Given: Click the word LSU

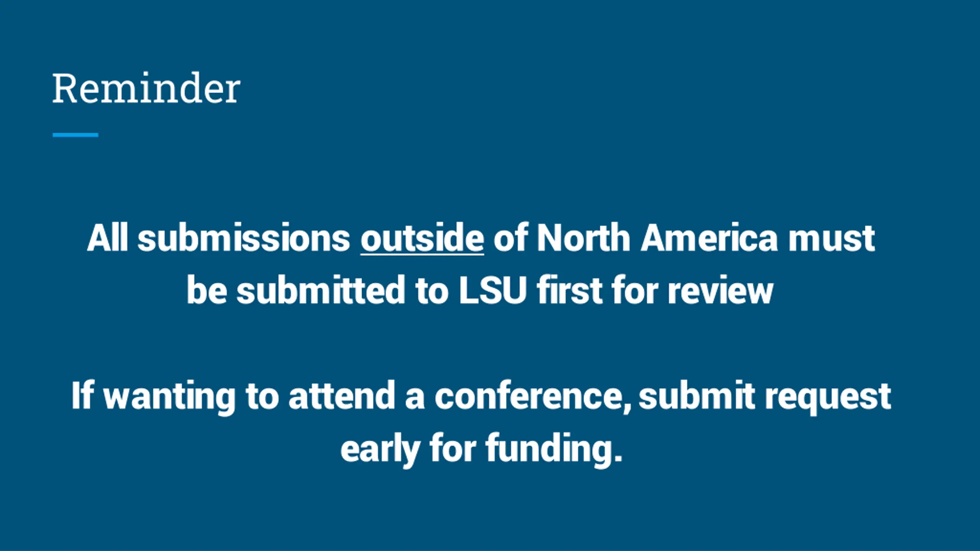Looking at the screenshot, I should coord(493,290).
